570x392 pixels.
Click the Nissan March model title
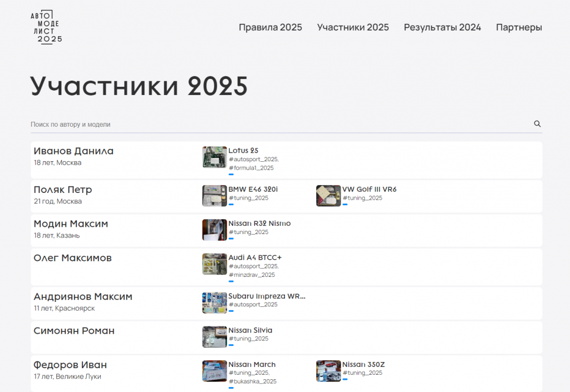252,364
